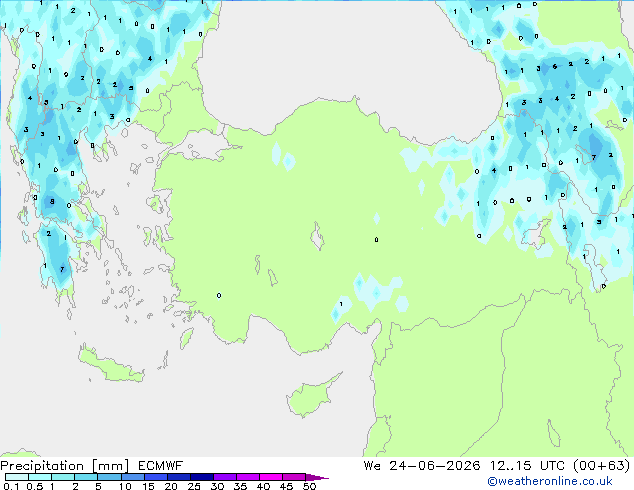Pick the 25 to 30 mm dark blue swatch
Viewport: 634px width, 490px height.
[x=202, y=477]
